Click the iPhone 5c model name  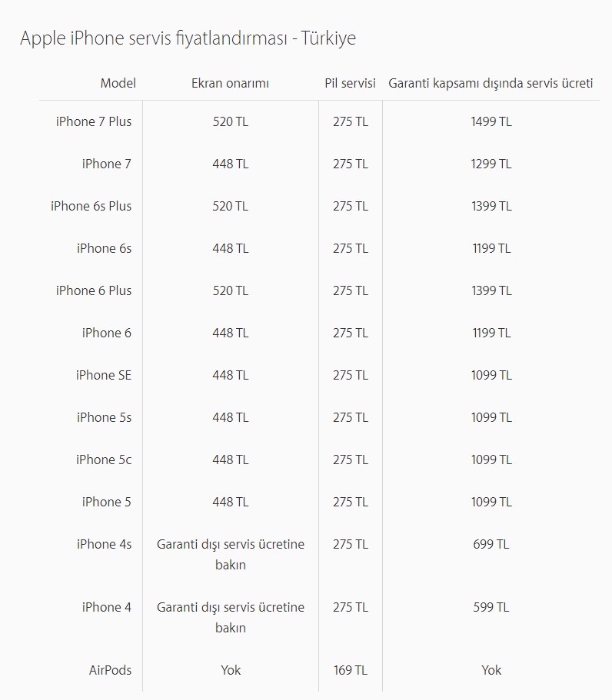[x=104, y=459]
